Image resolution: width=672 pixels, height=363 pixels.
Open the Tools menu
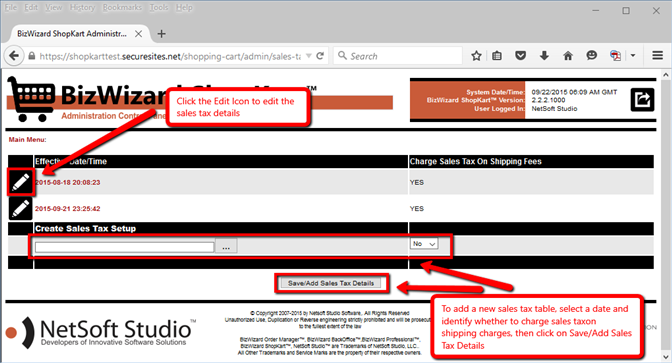159,8
